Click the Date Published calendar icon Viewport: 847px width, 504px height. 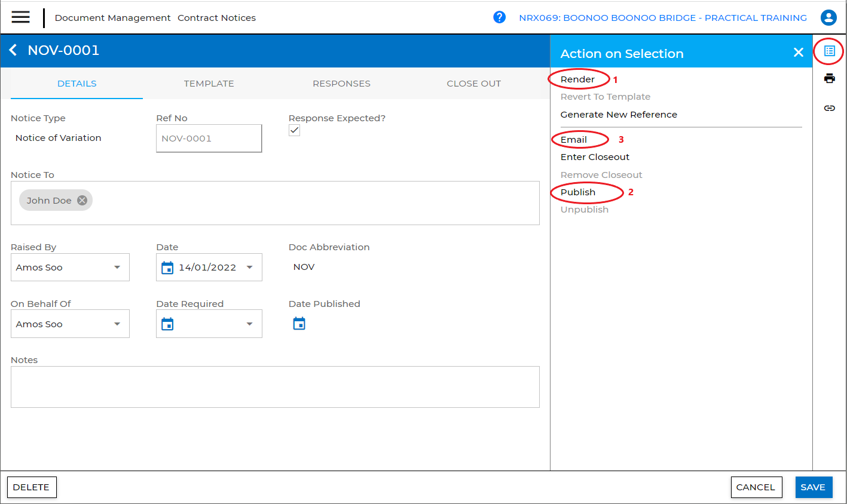pos(299,324)
